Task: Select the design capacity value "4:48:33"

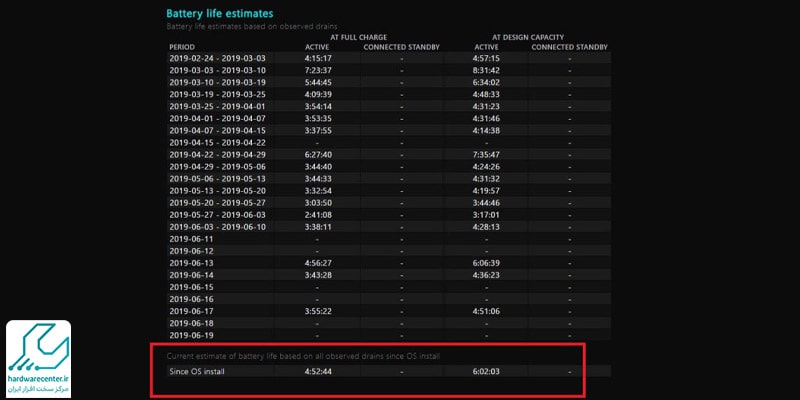Action: [486, 94]
